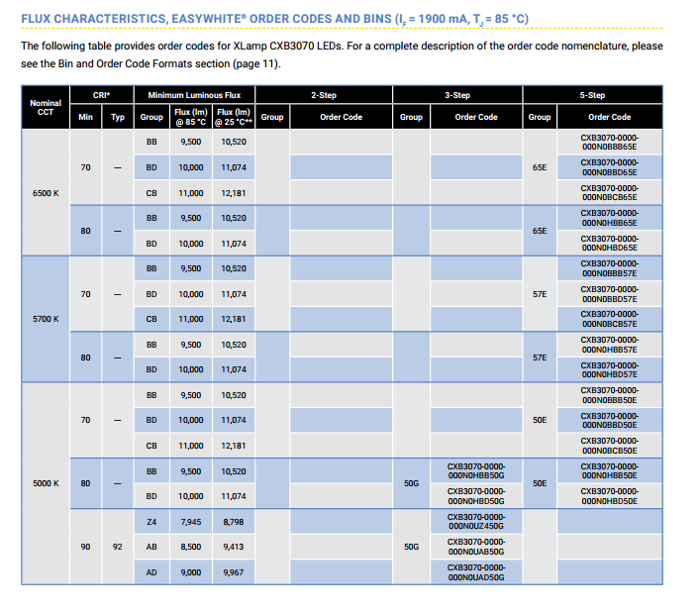
Task: Click the "9,413" flux value
Action: (234, 547)
